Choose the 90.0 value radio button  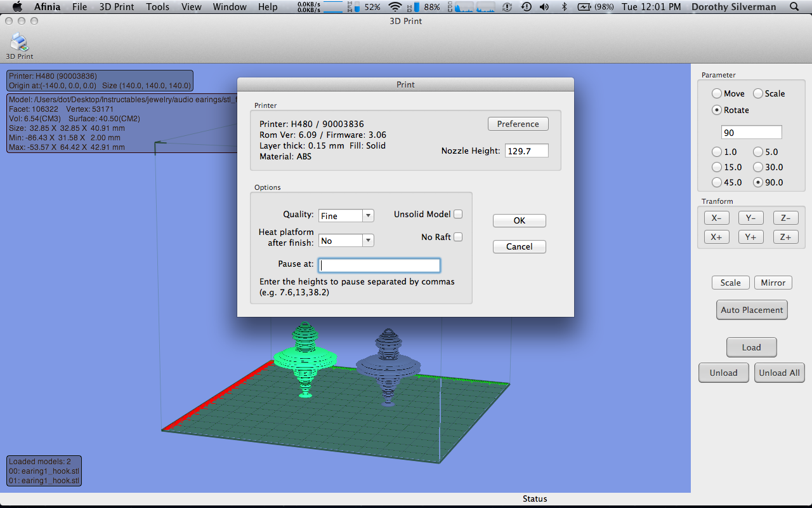758,182
